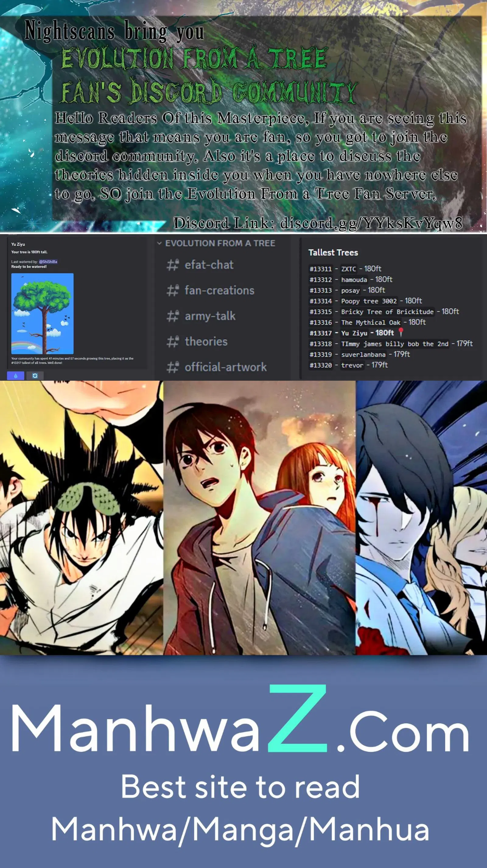Collapse the EVOLUTION FROM A TREE category
The width and height of the screenshot is (487, 868).
pos(159,243)
